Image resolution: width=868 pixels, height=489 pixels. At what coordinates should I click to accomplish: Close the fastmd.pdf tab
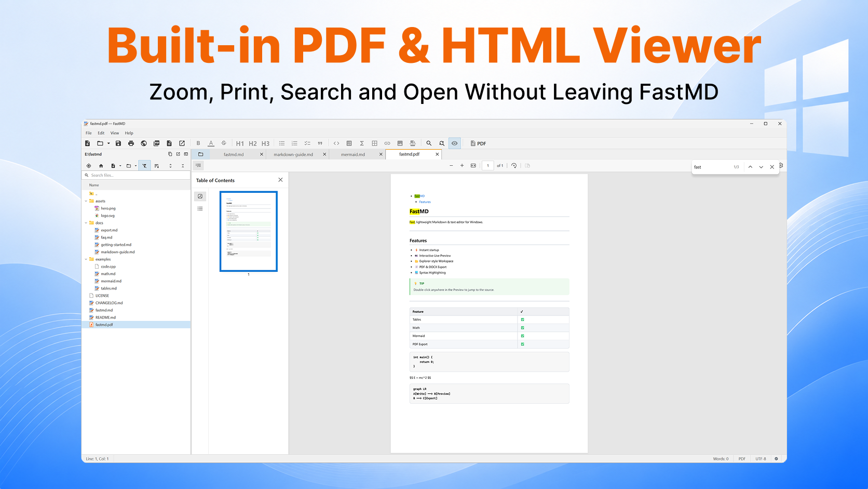click(x=437, y=154)
